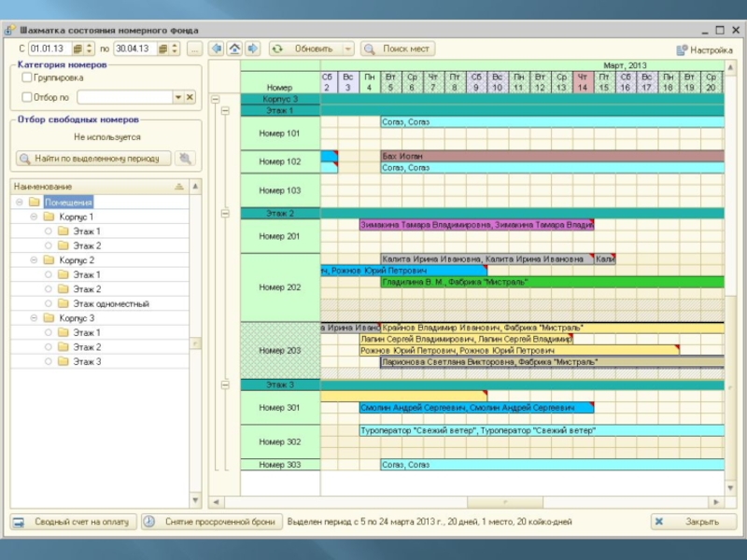Click the back arrow navigation icon
747x560 pixels.
point(217,49)
